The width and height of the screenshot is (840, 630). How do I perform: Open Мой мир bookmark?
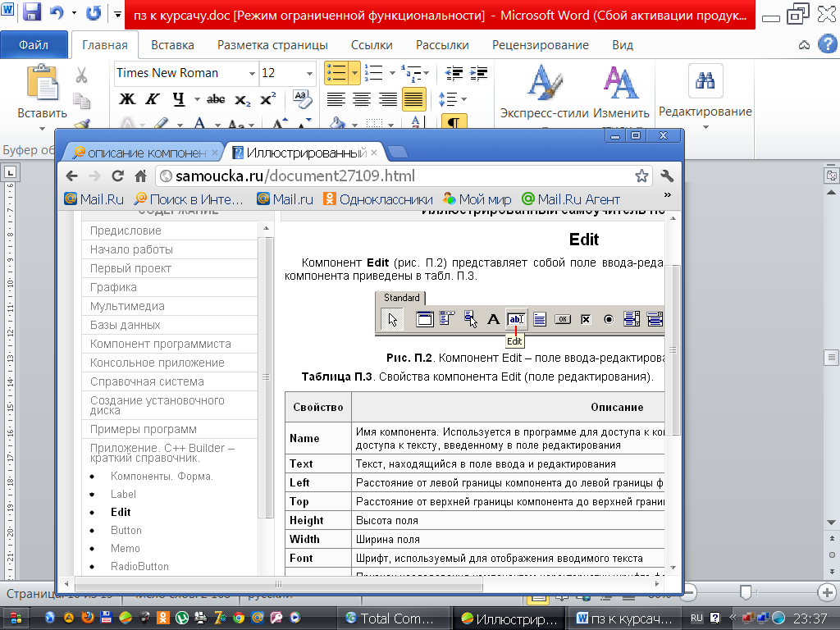(x=477, y=199)
